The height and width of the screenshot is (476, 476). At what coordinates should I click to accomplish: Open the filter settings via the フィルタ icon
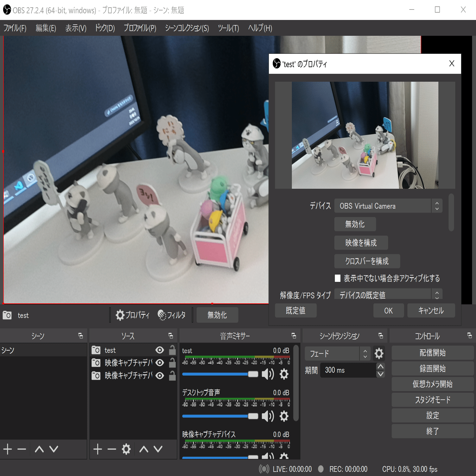(162, 315)
